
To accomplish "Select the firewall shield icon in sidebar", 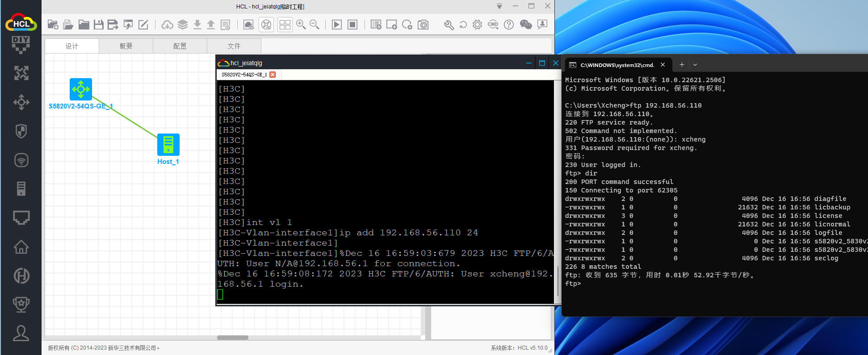I will [21, 131].
